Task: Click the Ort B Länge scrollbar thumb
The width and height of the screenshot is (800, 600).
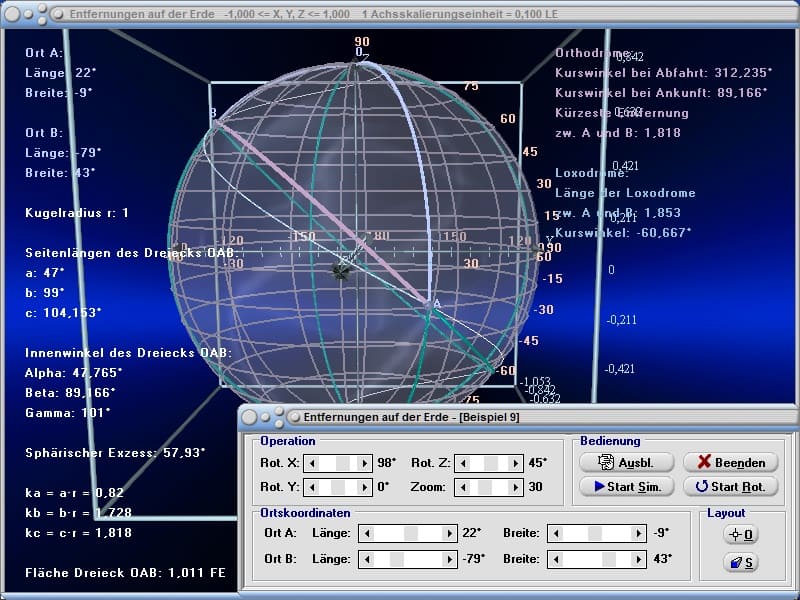Action: (396, 559)
